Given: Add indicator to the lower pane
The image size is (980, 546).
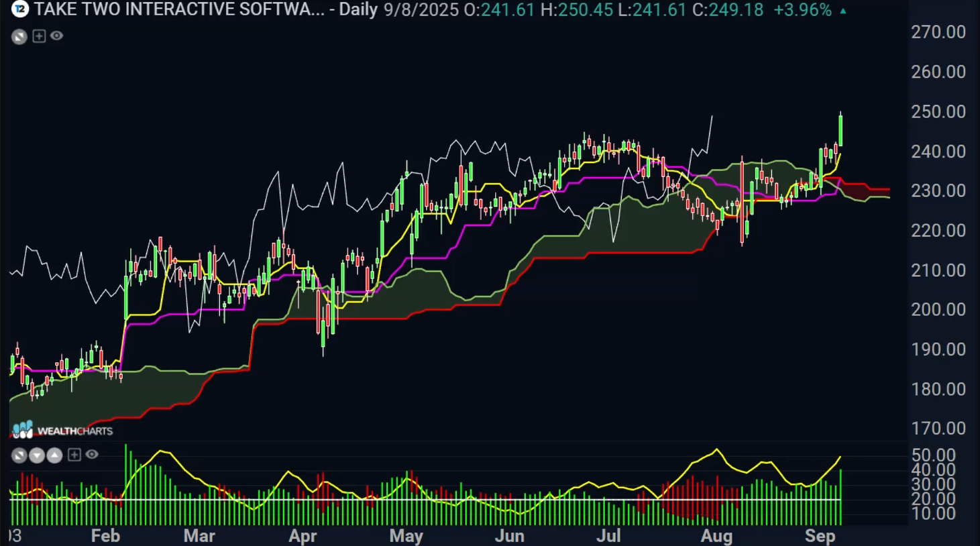Looking at the screenshot, I should (x=74, y=455).
